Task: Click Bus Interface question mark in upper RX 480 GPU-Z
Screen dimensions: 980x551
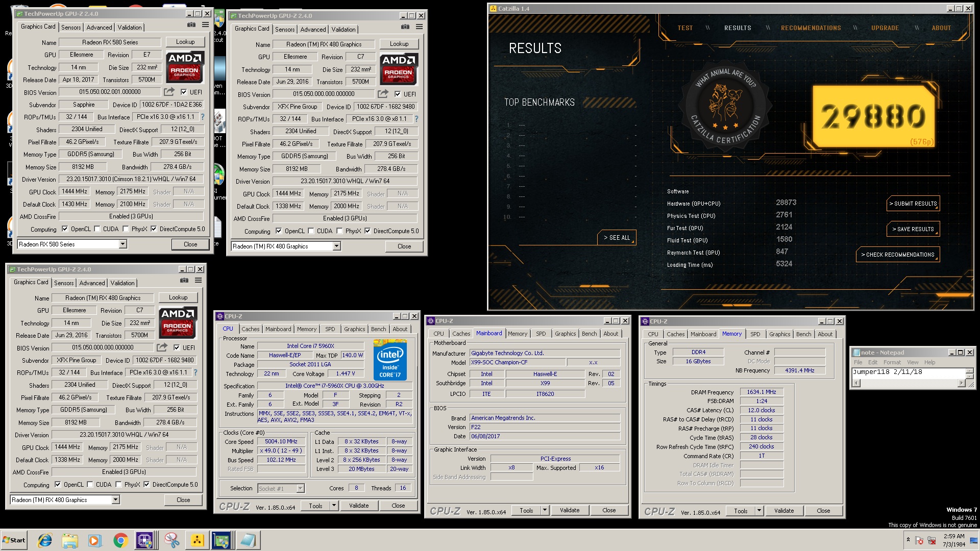Action: 416,119
